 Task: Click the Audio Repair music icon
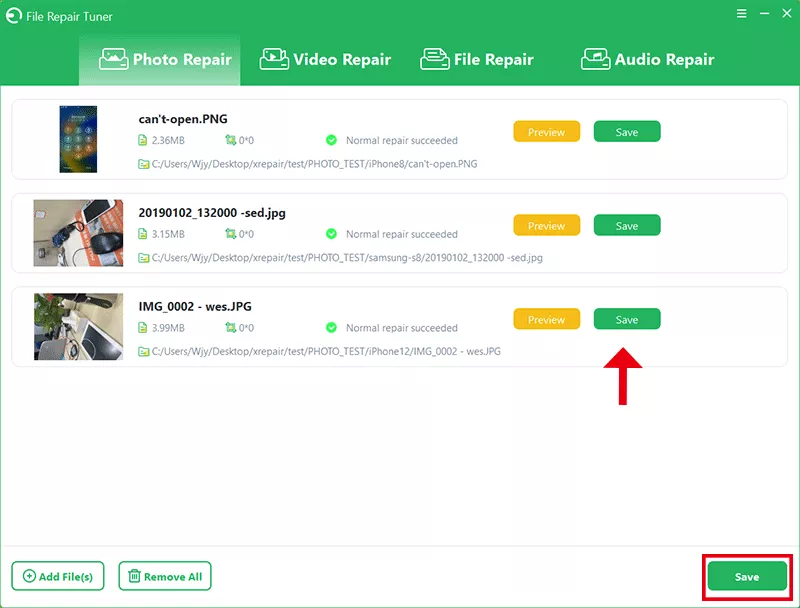(595, 59)
